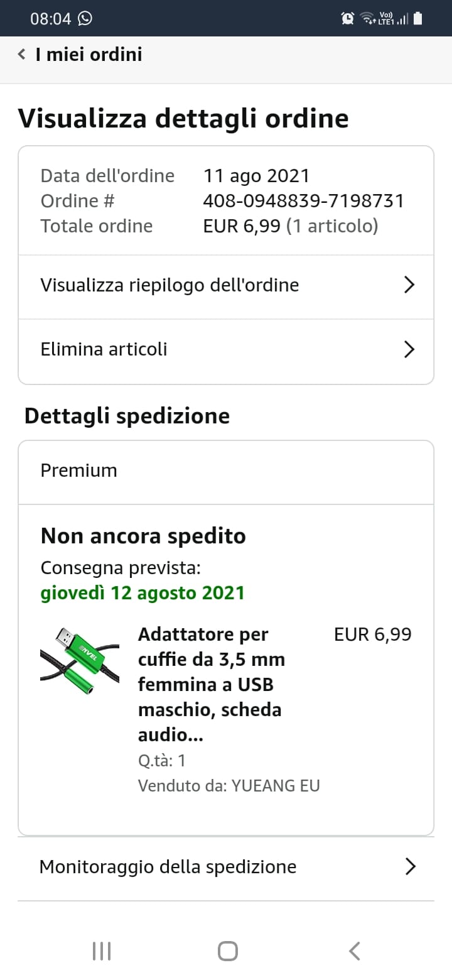The width and height of the screenshot is (452, 980).
Task: Tap the battery indicator icon
Action: coord(418,18)
